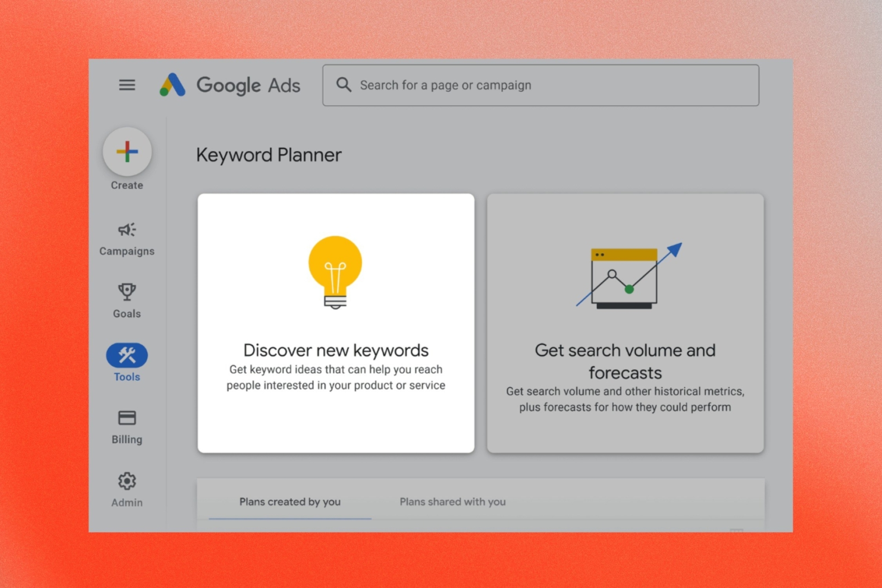
Task: Open Billing card icon in sidebar
Action: click(x=127, y=418)
